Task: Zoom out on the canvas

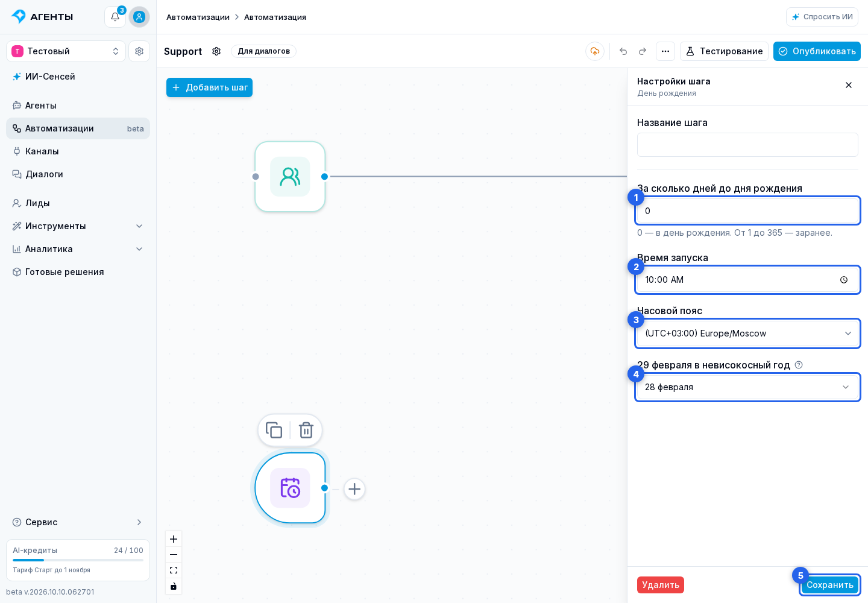Action: tap(174, 555)
